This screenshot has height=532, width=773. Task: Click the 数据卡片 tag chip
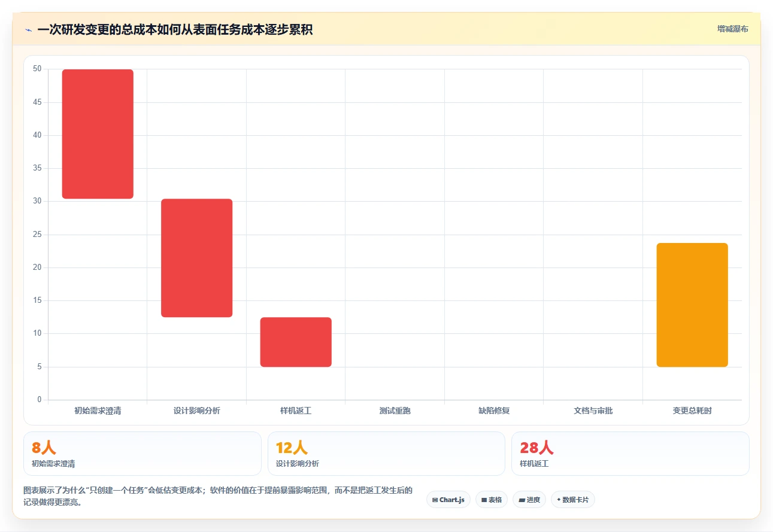click(x=573, y=500)
